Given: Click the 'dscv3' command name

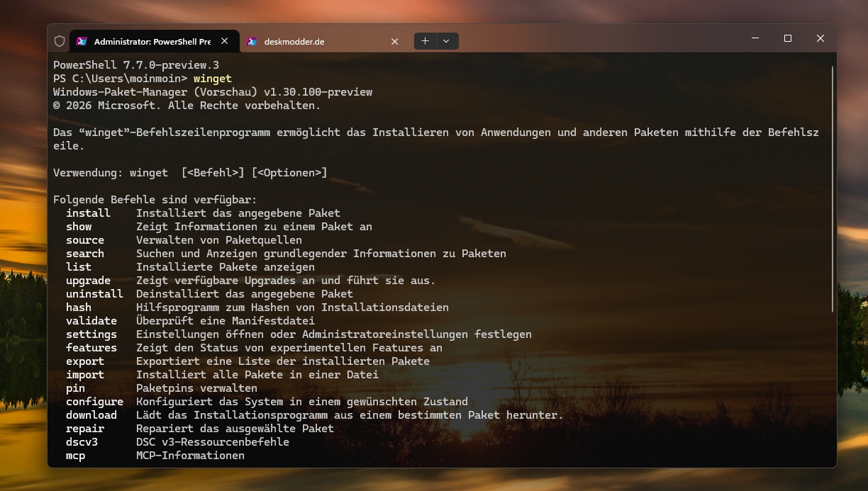Looking at the screenshot, I should click(x=82, y=442).
